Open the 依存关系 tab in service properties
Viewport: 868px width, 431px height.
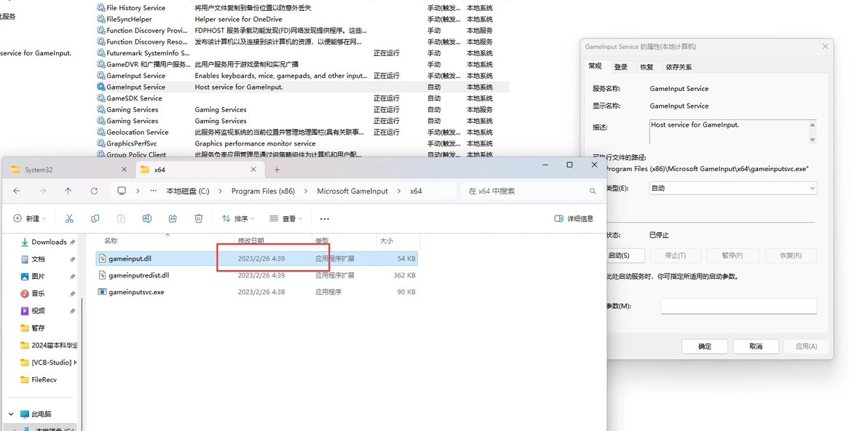point(679,67)
